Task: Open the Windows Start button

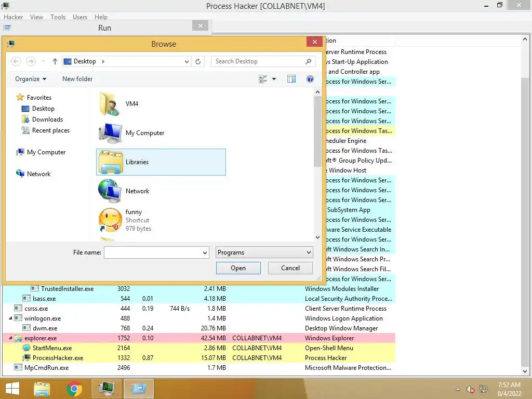Action: pyautogui.click(x=12, y=389)
